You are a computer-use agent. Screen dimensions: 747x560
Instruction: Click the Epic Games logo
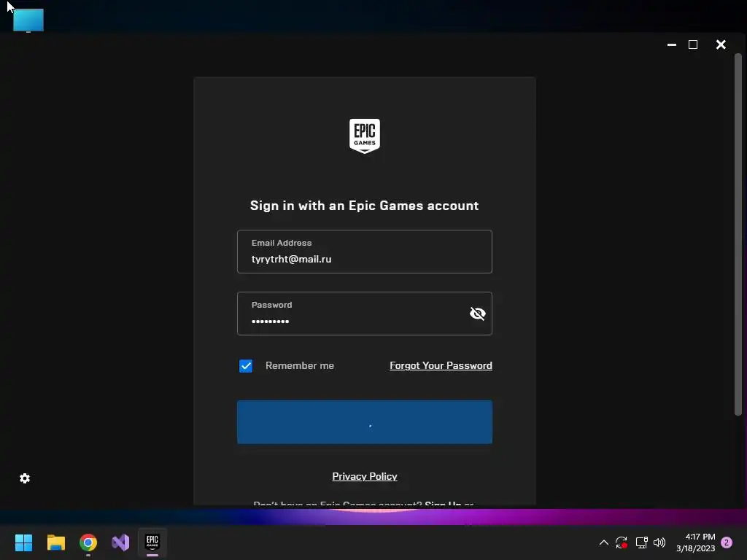pos(365,136)
